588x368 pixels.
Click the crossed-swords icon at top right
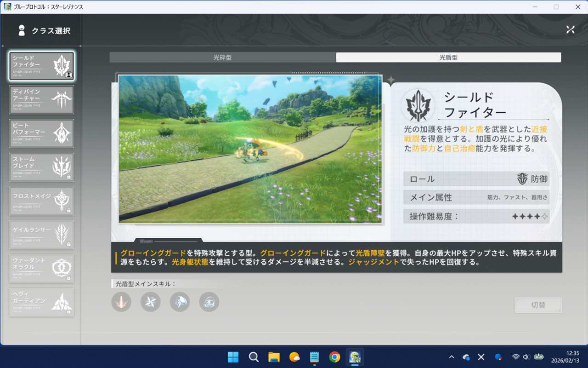[x=570, y=29]
